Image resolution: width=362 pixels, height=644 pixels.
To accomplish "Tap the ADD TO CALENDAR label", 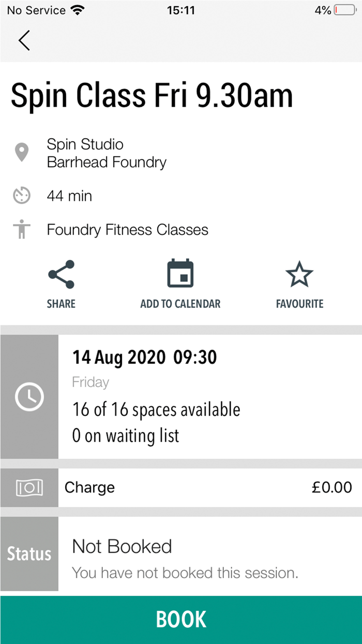I will click(x=180, y=304).
